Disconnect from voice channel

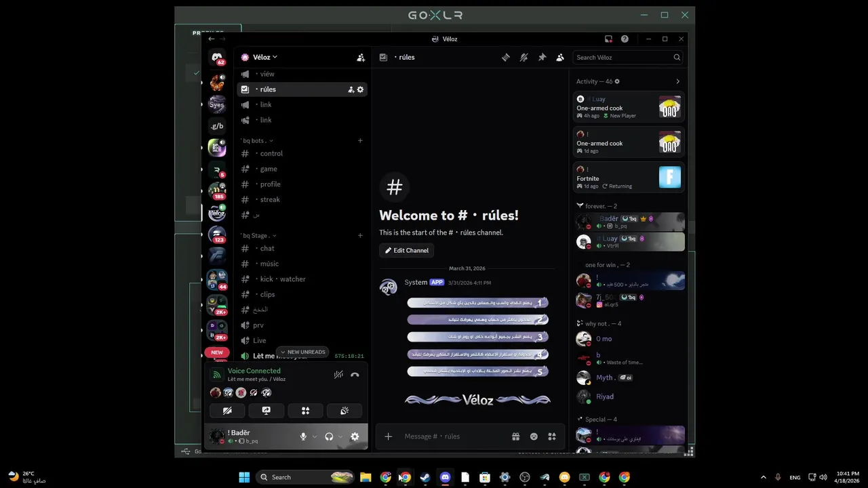pos(355,375)
